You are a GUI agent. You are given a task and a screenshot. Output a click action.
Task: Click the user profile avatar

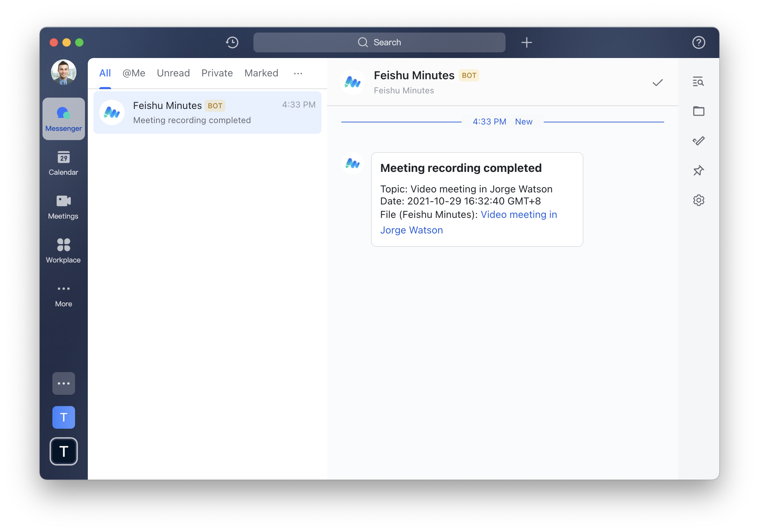point(63,72)
